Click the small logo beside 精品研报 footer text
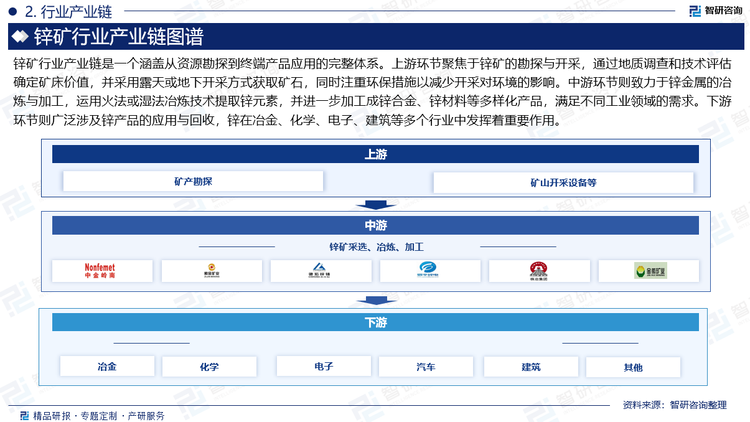Image resolution: width=750 pixels, height=422 pixels. [x=24, y=415]
